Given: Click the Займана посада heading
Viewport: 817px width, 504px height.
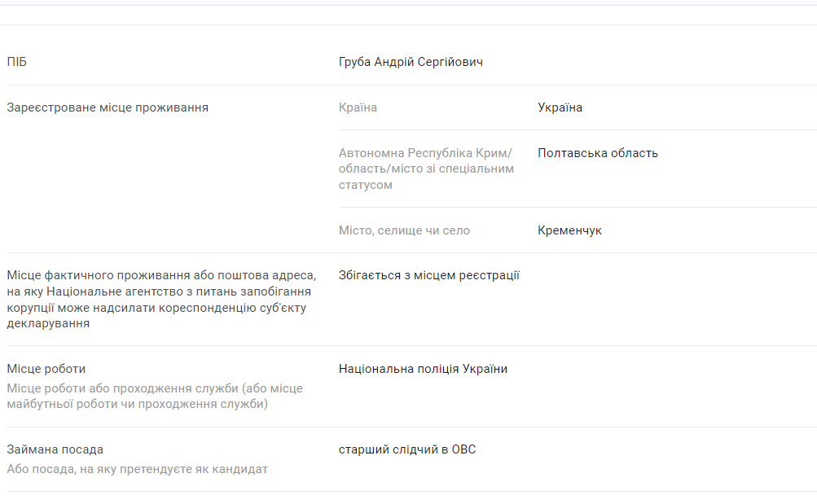Looking at the screenshot, I should click(55, 449).
